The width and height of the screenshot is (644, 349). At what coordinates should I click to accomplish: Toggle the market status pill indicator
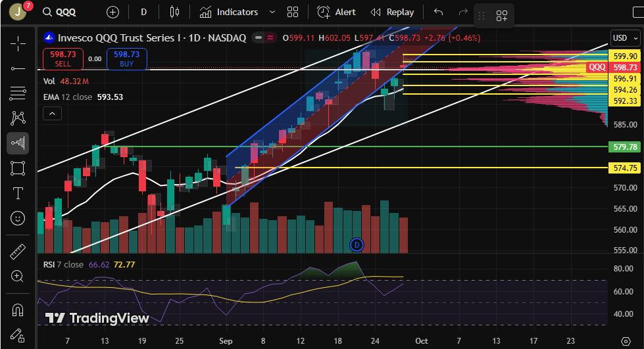click(259, 37)
